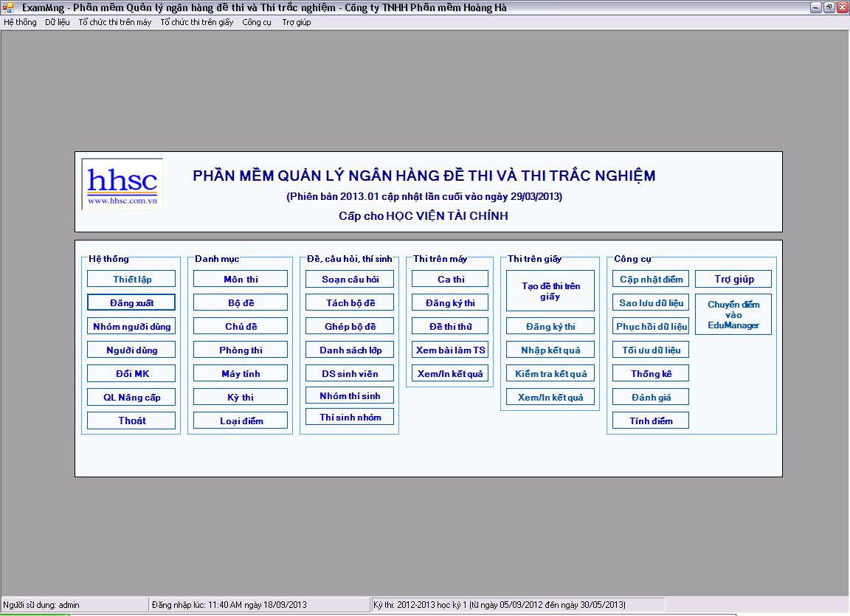Restore down the ExamMng window

coord(829,7)
